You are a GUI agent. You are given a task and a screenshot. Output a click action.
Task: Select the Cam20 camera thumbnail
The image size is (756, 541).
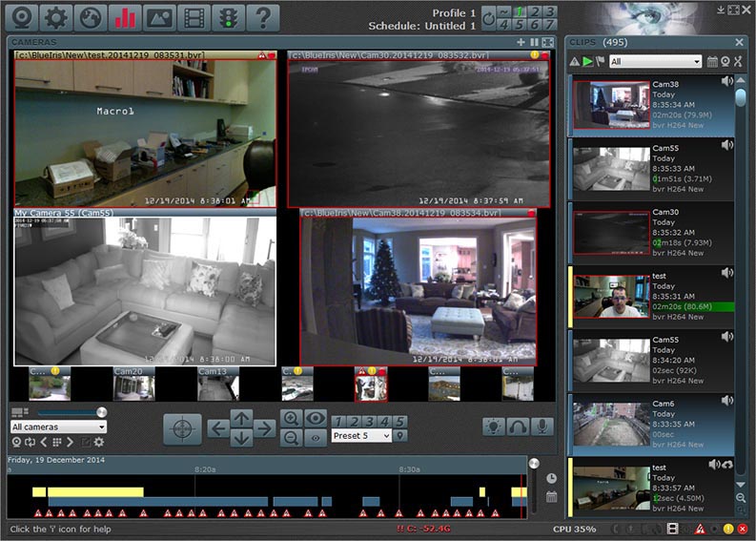click(134, 385)
